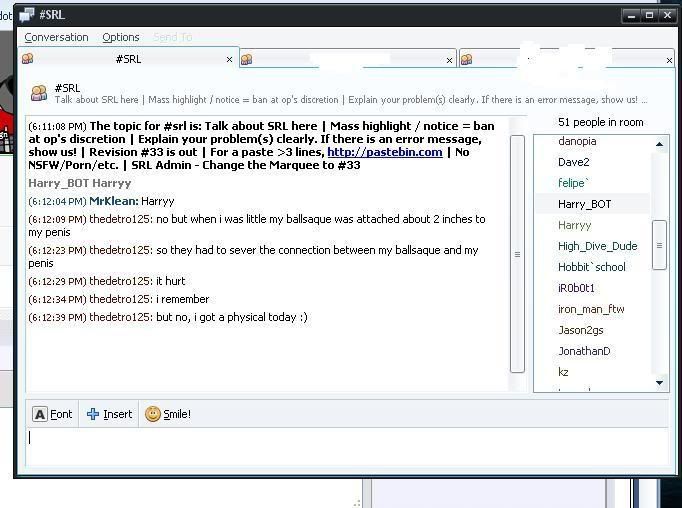Open the Smile! emoticon picker
The width and height of the screenshot is (682, 508).
167,414
